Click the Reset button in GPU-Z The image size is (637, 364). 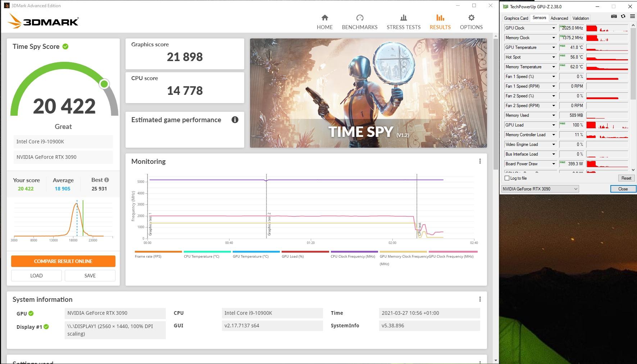[x=626, y=178]
